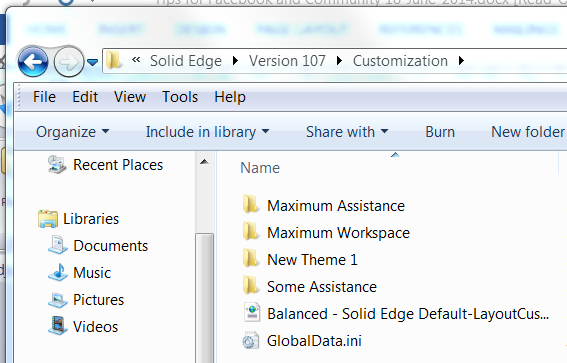
Task: Open recent pages dropdown beside Forward arrow
Action: click(93, 63)
